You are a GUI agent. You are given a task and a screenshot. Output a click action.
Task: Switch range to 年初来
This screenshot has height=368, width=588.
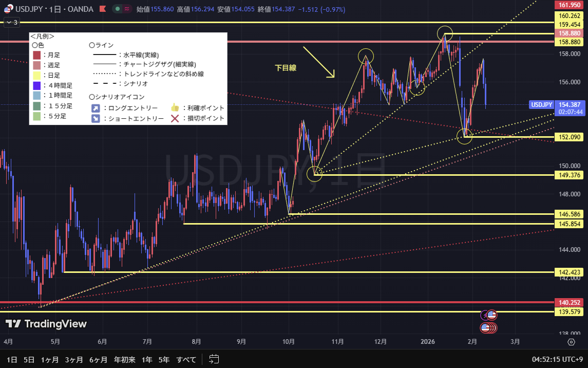124,359
